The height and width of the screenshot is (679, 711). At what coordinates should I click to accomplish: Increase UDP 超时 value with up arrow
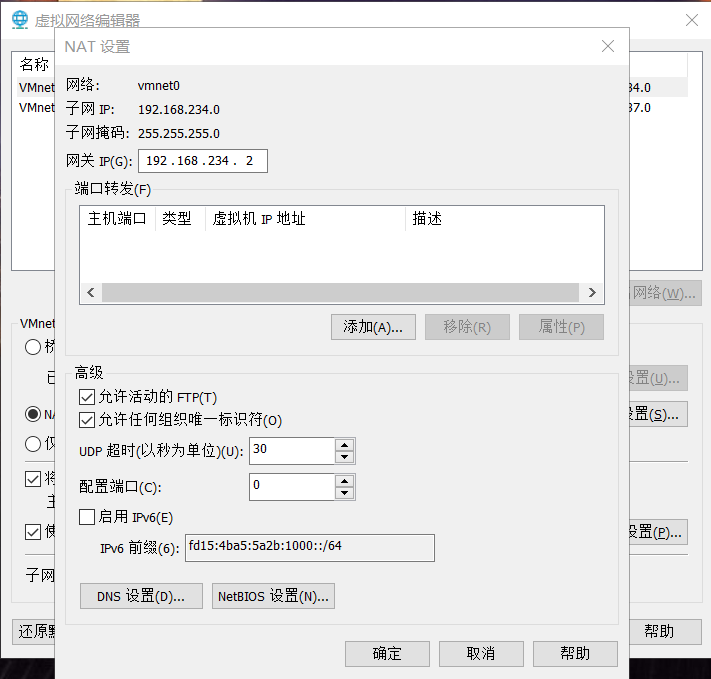pyautogui.click(x=345, y=445)
